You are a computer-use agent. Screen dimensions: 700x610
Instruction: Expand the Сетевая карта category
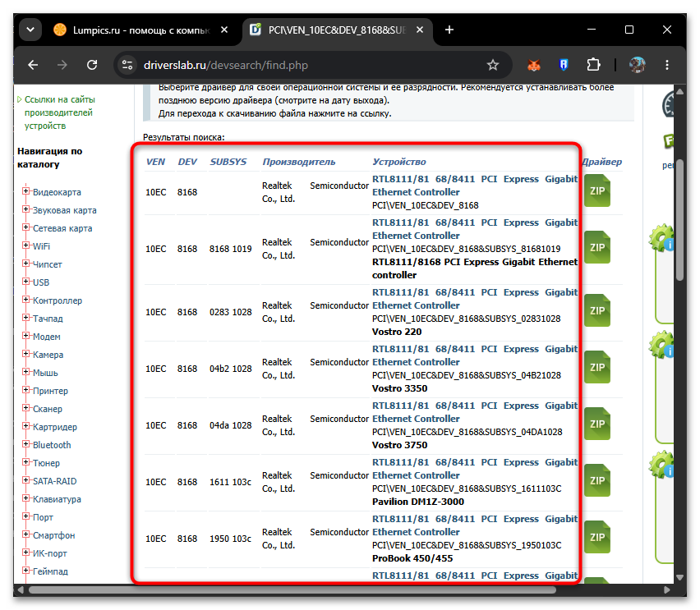pos(26,227)
